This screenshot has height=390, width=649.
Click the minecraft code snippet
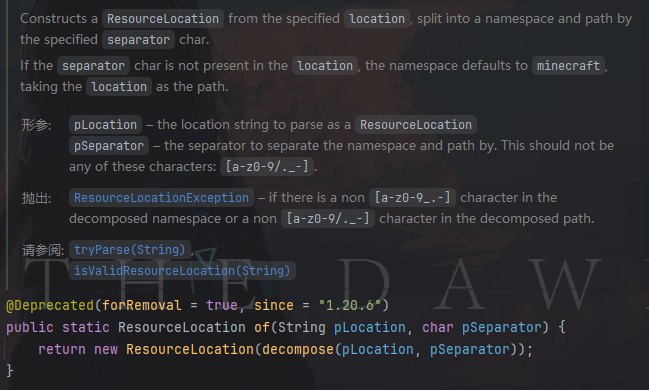[568, 65]
